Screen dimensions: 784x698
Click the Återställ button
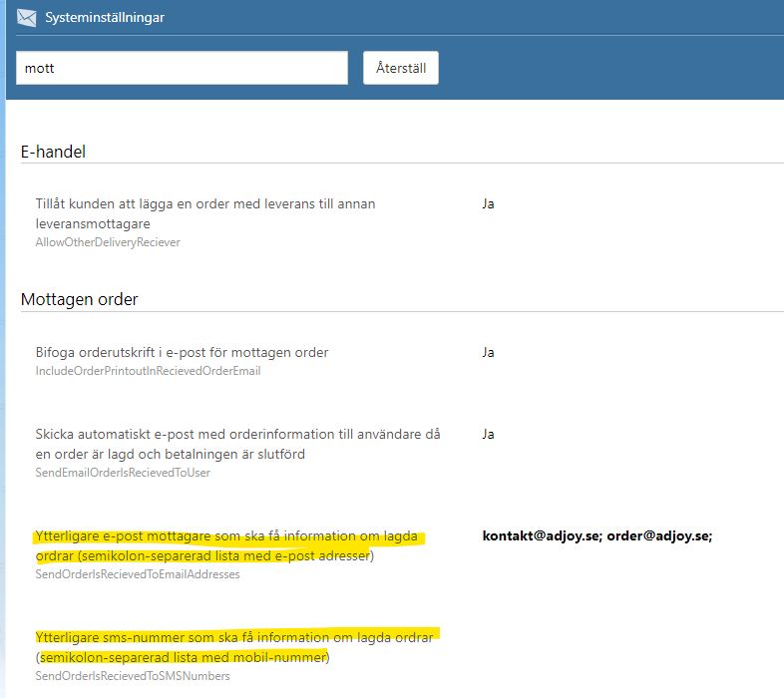tap(401, 68)
